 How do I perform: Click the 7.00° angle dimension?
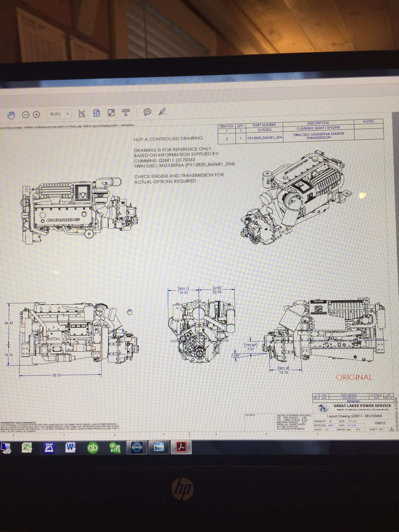click(235, 356)
